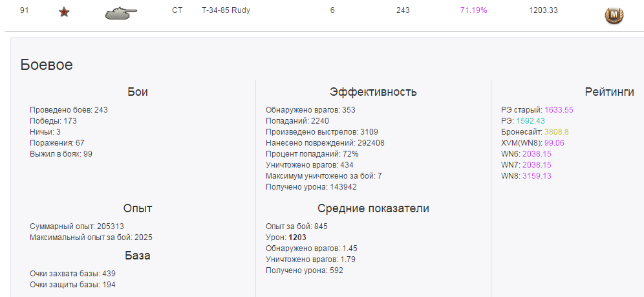Click Опыт за бой: 845 line
This screenshot has height=297, width=644.
tap(297, 226)
